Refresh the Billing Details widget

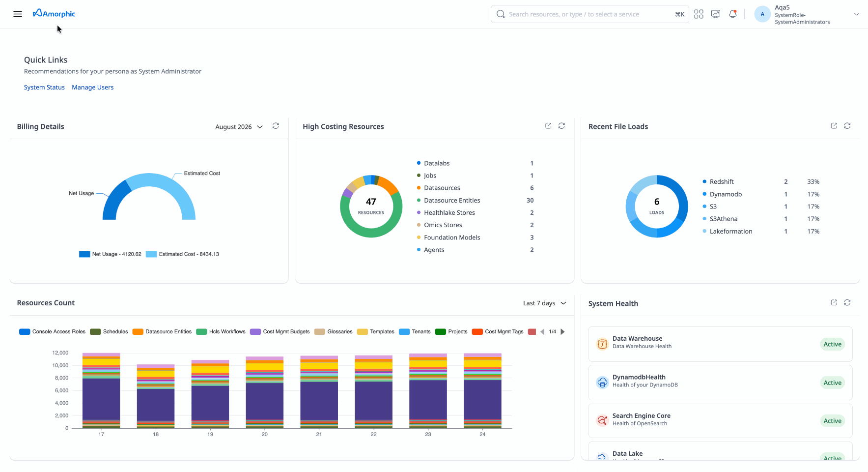pyautogui.click(x=276, y=126)
